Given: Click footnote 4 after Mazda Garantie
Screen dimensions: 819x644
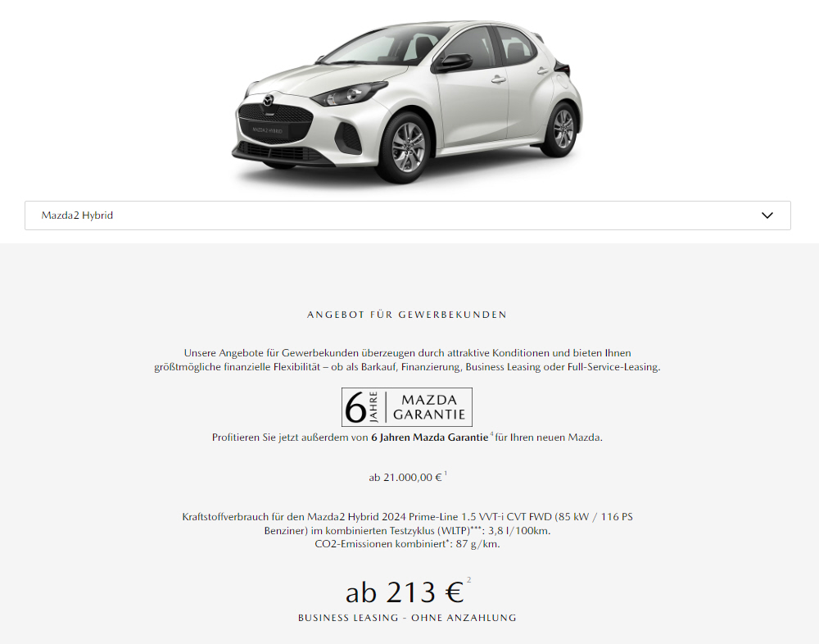Looking at the screenshot, I should pyautogui.click(x=491, y=434).
